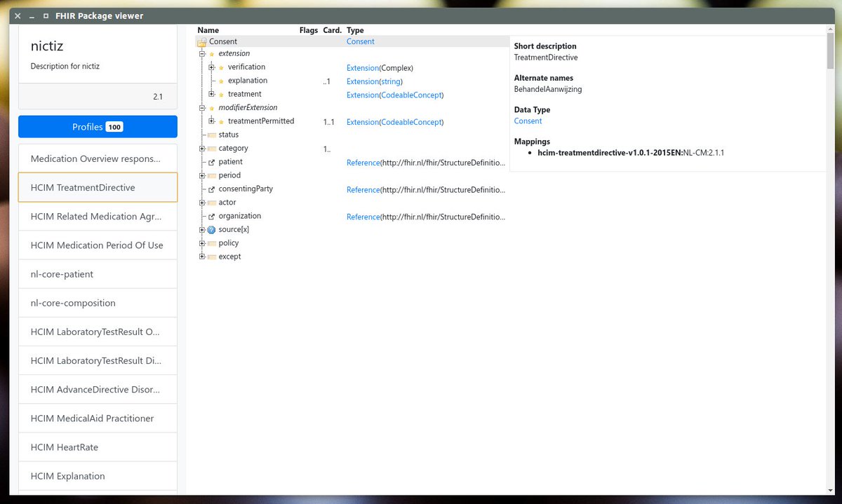Screen dimensions: 842x504
Task: Expand the verification extension node
Action: tap(211, 67)
